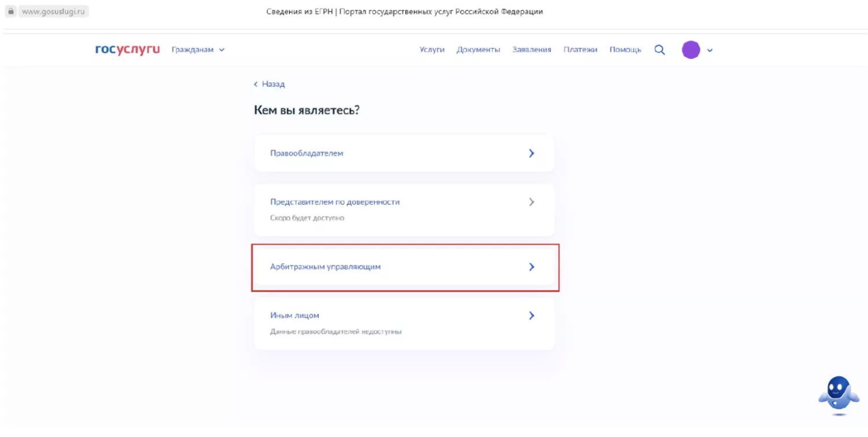Click the Госуслуги logo
868x437 pixels.
point(127,50)
